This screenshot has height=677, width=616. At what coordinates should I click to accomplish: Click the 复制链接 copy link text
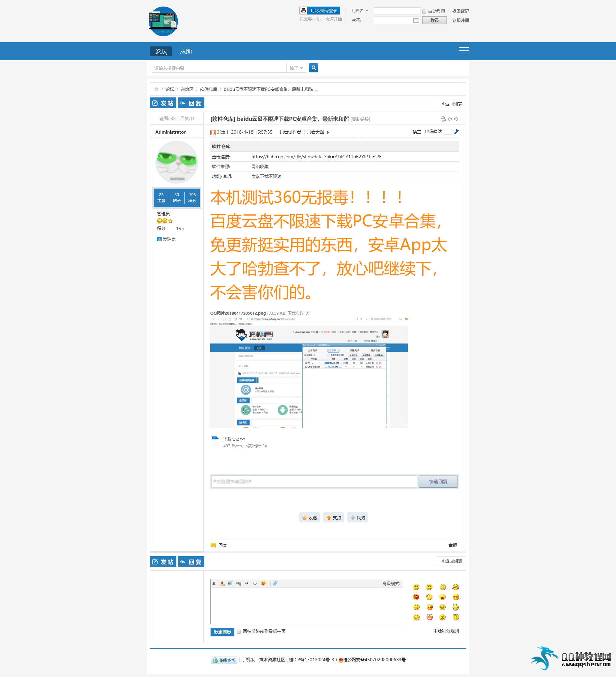[360, 119]
